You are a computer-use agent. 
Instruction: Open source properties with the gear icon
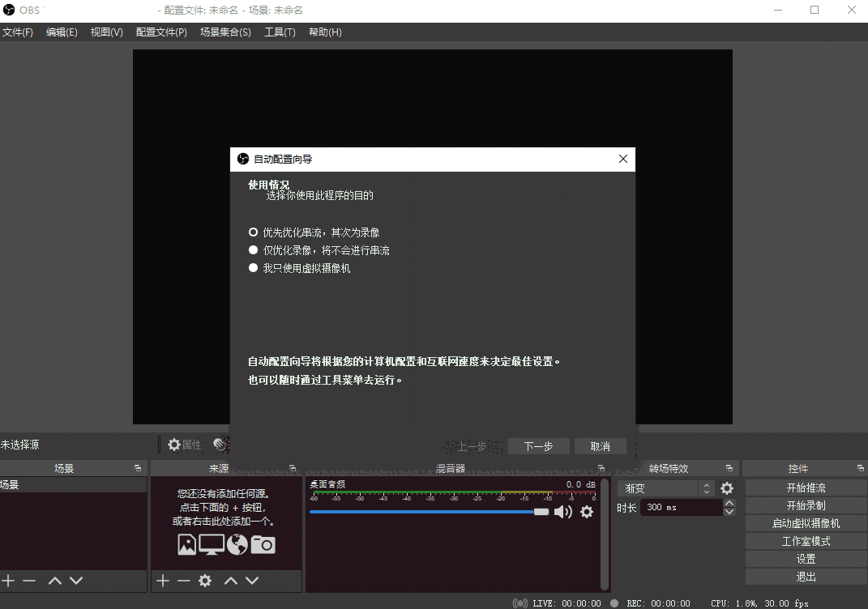click(174, 444)
